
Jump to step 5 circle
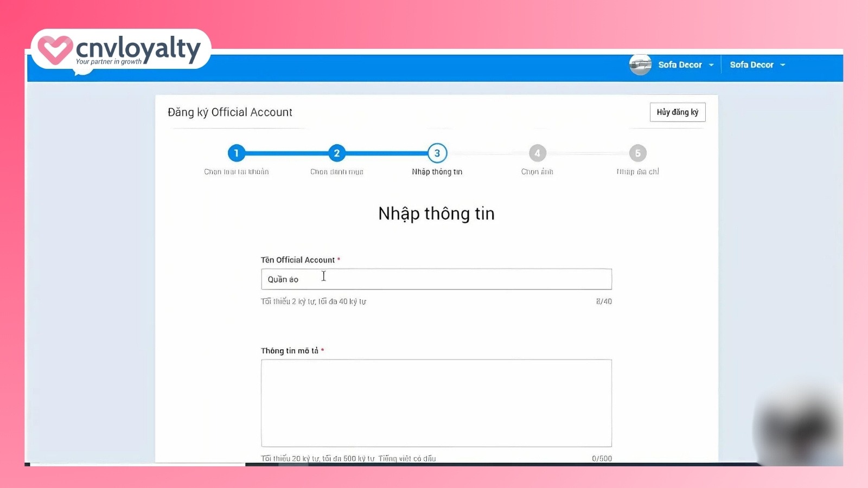click(637, 153)
